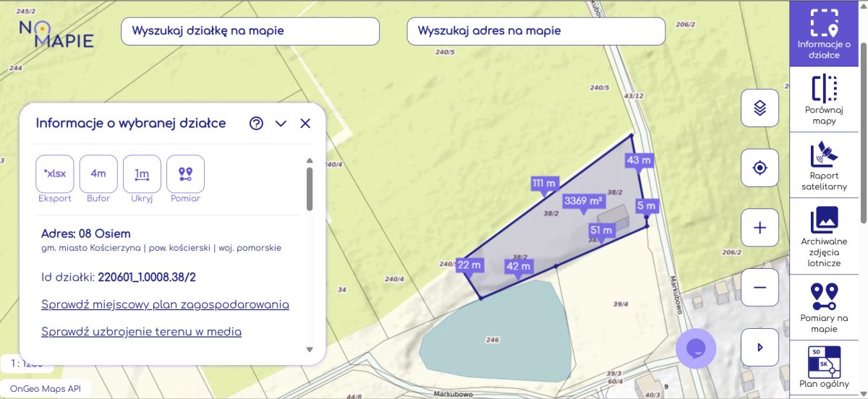Click the Adres: 08 Osiem heading
868x399 pixels.
(86, 233)
